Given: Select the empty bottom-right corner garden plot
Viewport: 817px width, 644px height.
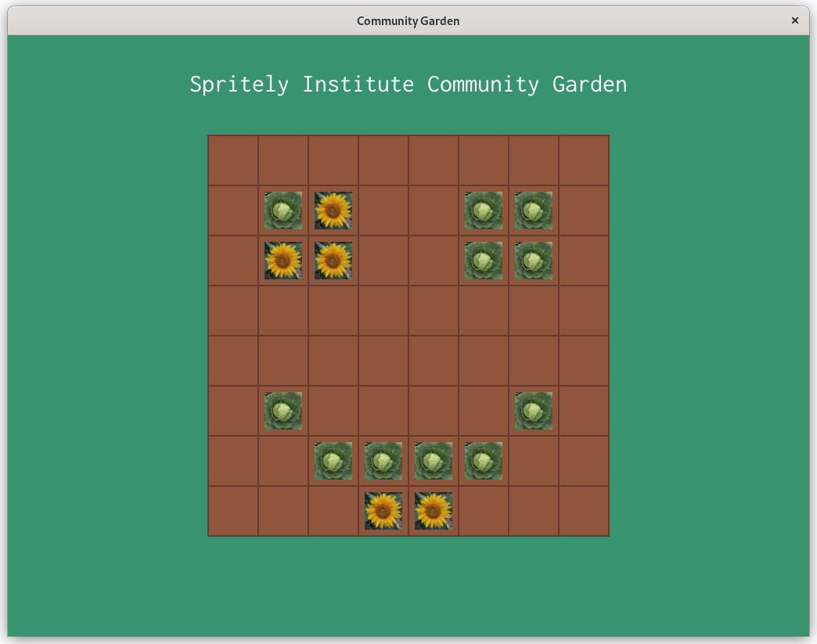Looking at the screenshot, I should [584, 511].
